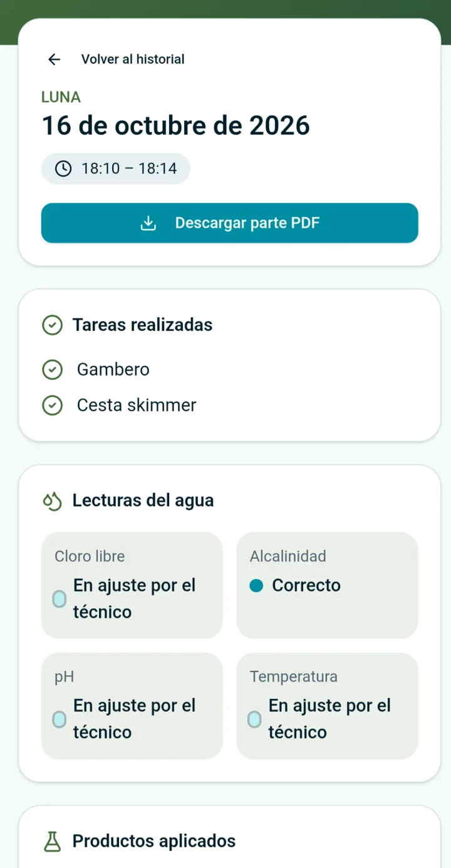The image size is (451, 868).
Task: Select the Temperatura reading card
Action: point(327,706)
